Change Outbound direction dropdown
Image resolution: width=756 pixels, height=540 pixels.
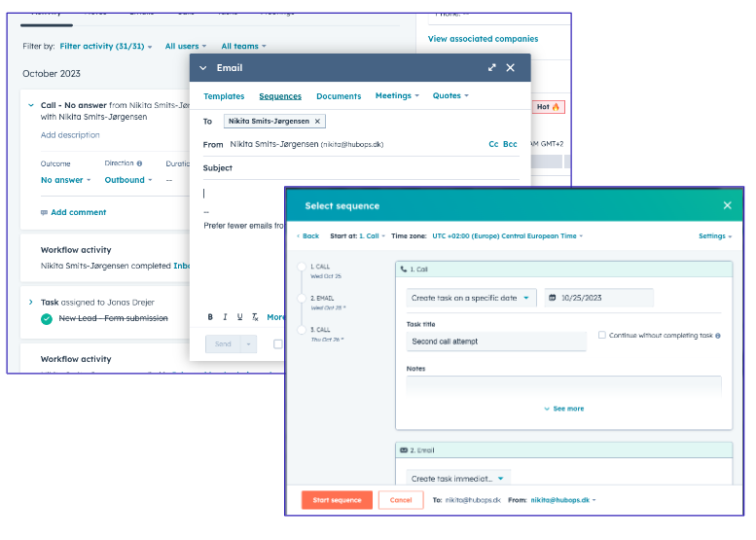(x=128, y=180)
